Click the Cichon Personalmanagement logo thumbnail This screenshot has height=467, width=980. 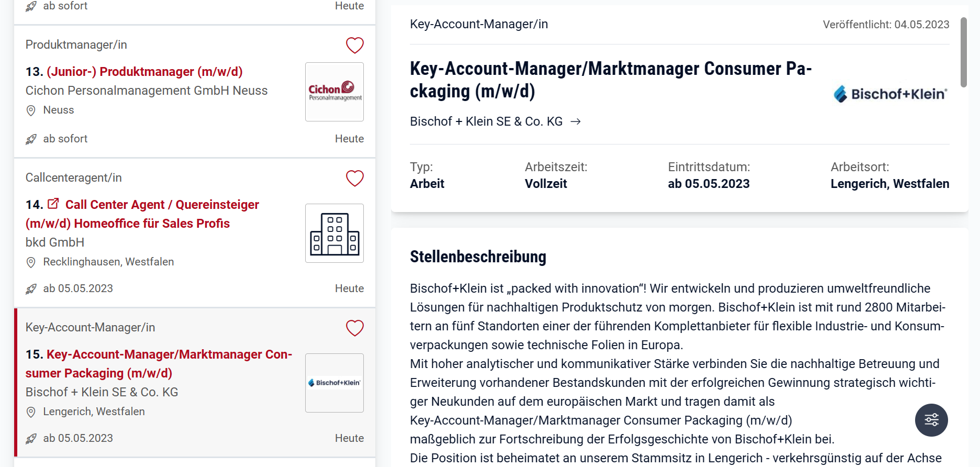[335, 92]
